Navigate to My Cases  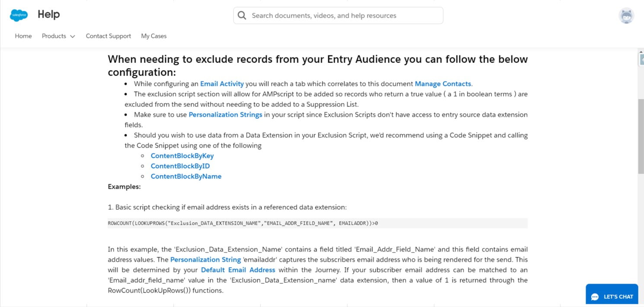coord(154,36)
